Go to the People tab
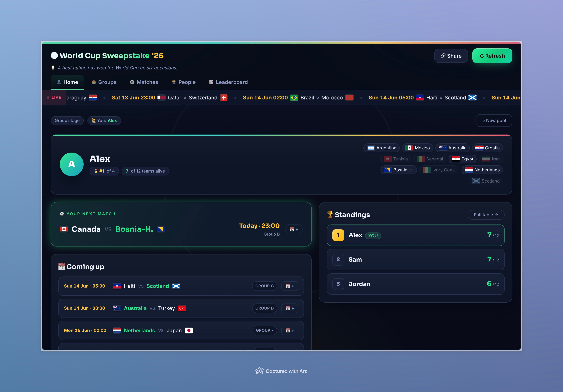 [x=183, y=82]
